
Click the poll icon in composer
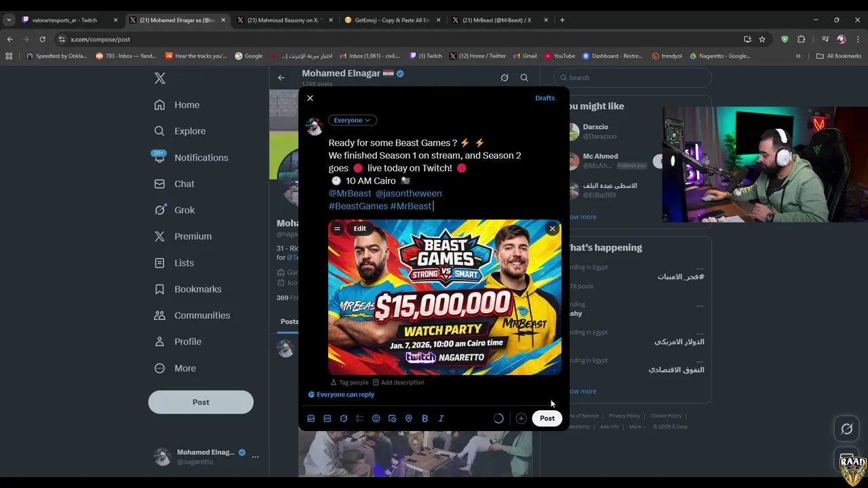tap(360, 419)
